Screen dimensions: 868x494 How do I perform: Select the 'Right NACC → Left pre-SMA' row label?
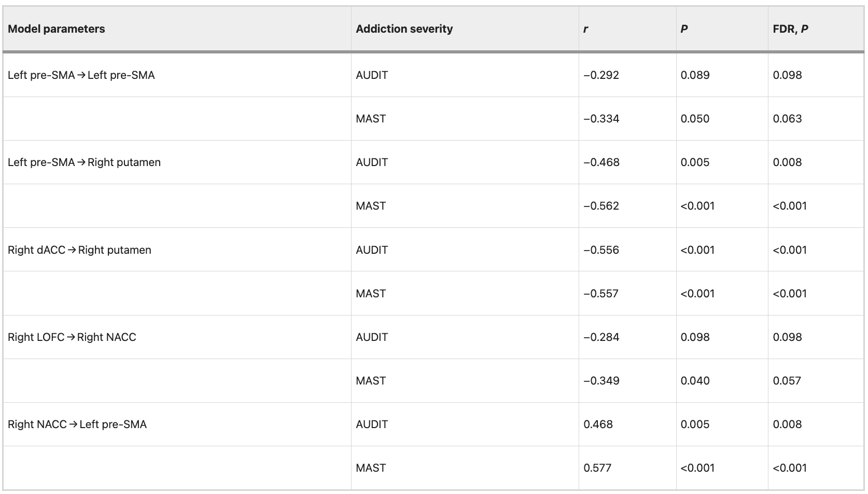pyautogui.click(x=77, y=424)
